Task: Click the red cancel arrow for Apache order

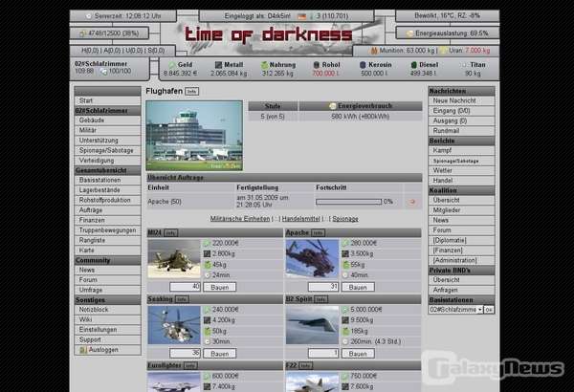Action: [x=412, y=202]
